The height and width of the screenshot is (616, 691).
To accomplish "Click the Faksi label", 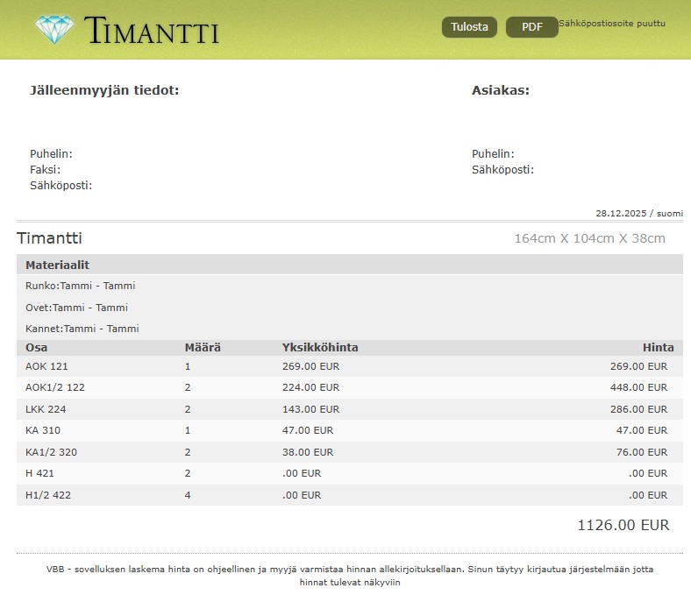I will pyautogui.click(x=45, y=170).
